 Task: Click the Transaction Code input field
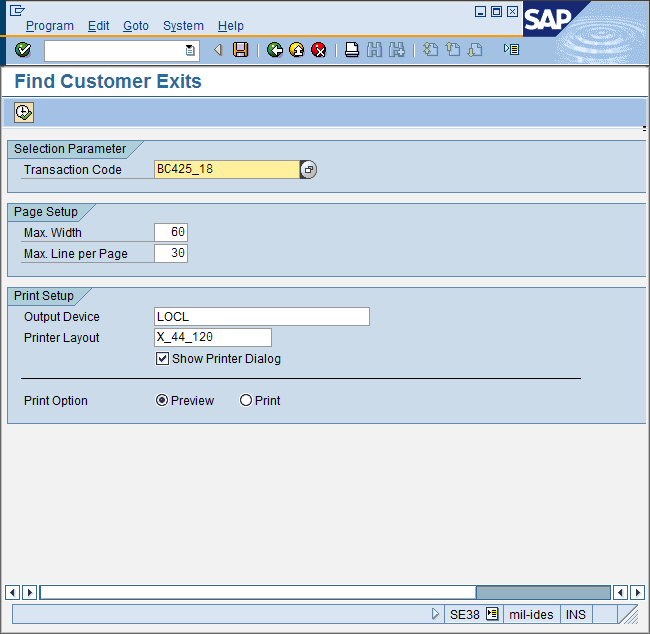tap(227, 170)
